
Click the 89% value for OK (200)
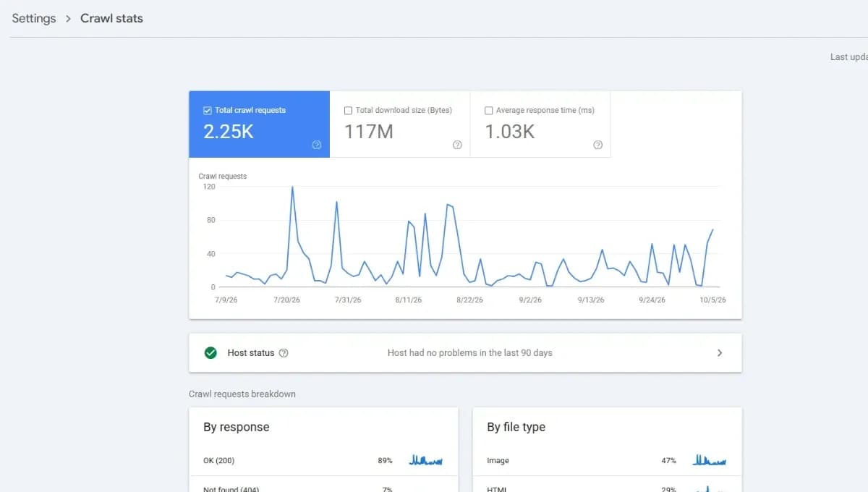(385, 460)
